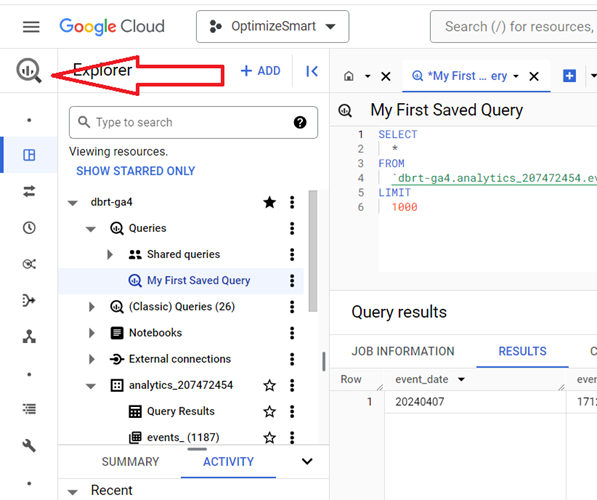Screen dimensions: 597x500
Task: Collapse the Recent section
Action: 73,491
